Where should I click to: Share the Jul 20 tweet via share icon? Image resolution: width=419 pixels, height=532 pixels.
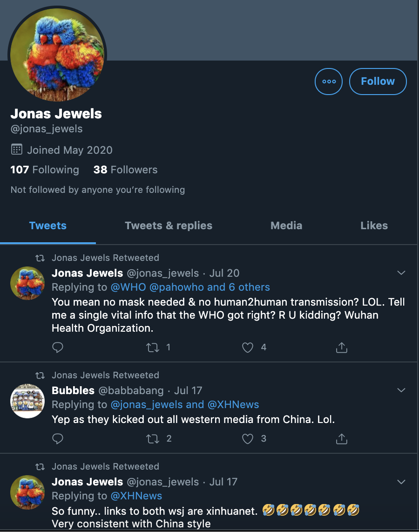(x=342, y=348)
